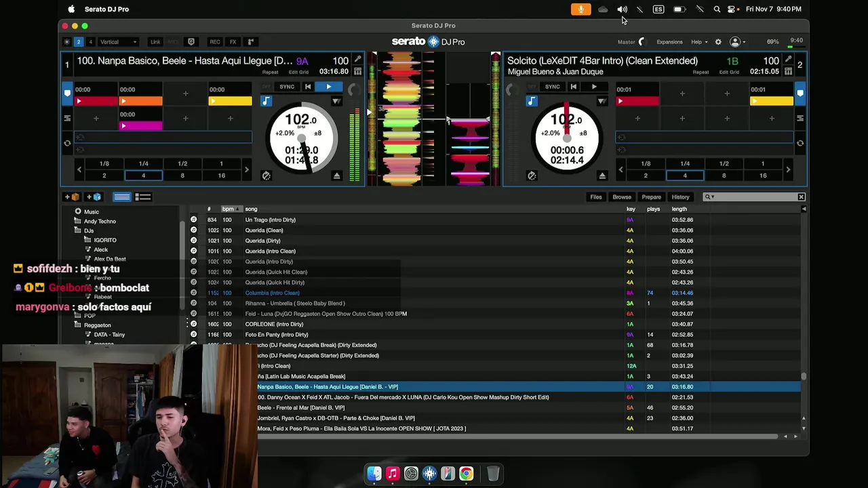
Task: Click deck 1 track gain pencil icon
Action: click(x=357, y=60)
